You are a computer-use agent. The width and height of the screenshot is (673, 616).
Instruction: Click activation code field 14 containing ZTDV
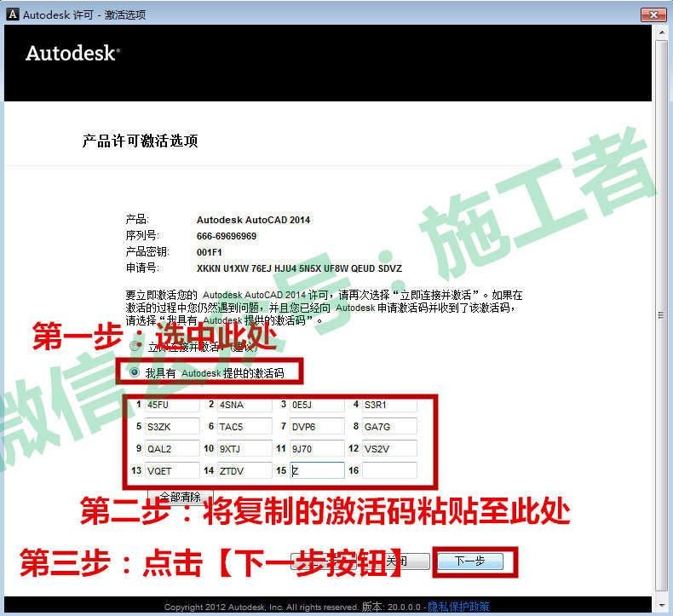(244, 470)
